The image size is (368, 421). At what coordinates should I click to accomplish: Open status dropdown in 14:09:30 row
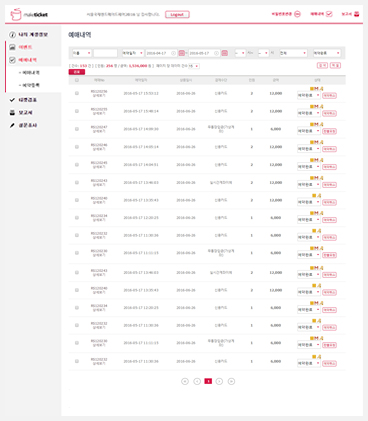309,131
